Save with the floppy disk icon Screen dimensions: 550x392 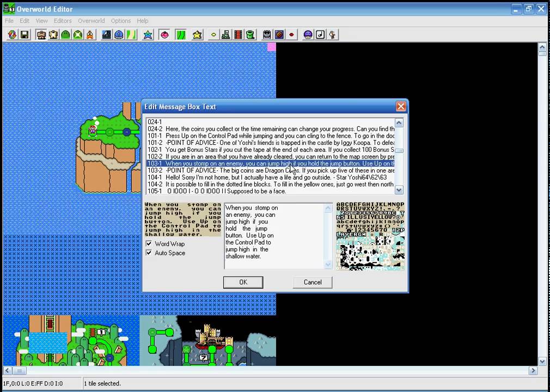pos(25,35)
